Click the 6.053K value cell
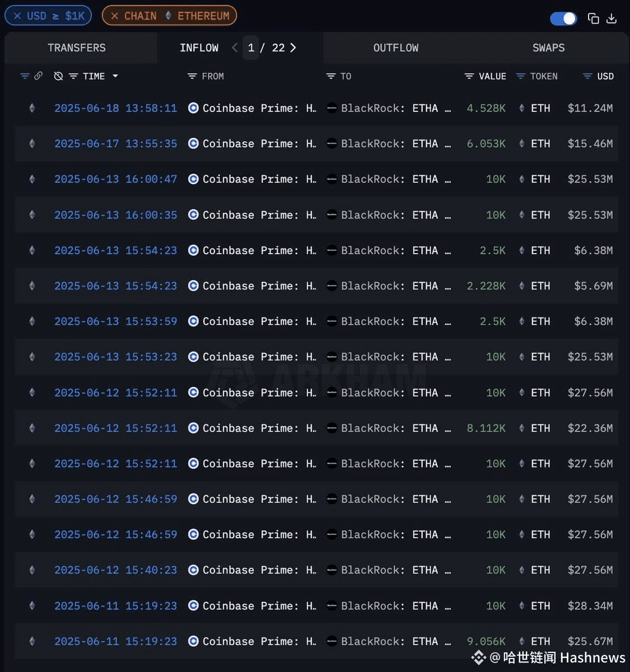 click(x=486, y=143)
